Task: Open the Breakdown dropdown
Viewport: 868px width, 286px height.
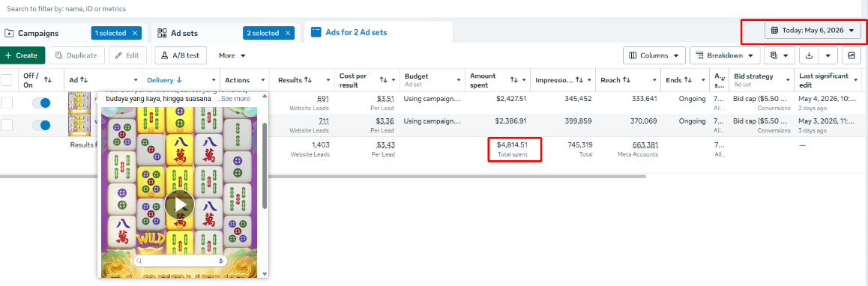Action: point(725,55)
